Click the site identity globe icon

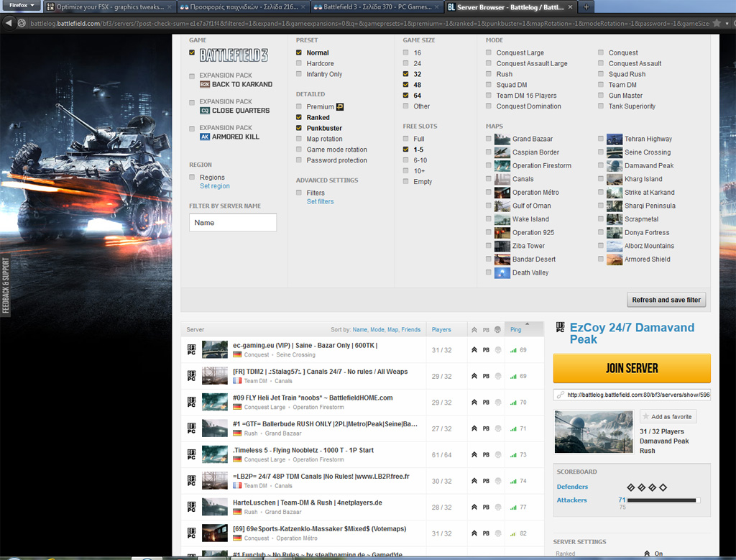[x=22, y=23]
